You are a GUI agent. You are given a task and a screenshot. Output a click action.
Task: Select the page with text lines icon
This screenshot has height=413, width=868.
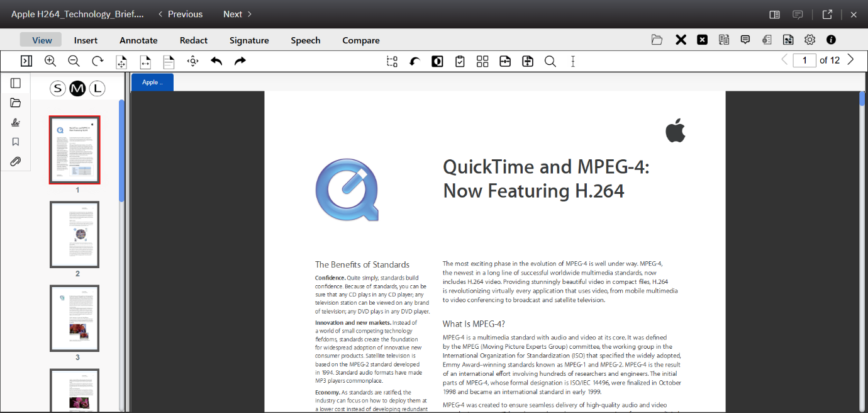[169, 61]
